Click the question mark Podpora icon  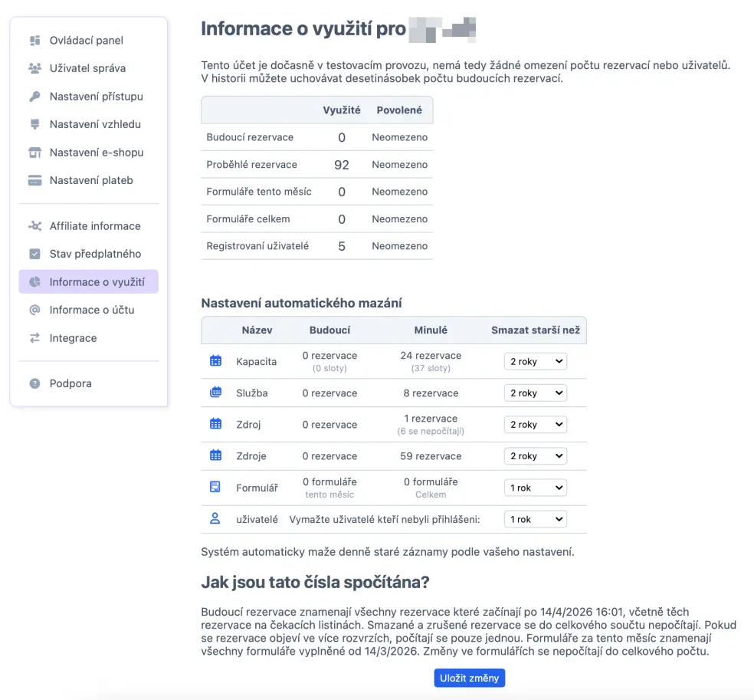click(34, 383)
